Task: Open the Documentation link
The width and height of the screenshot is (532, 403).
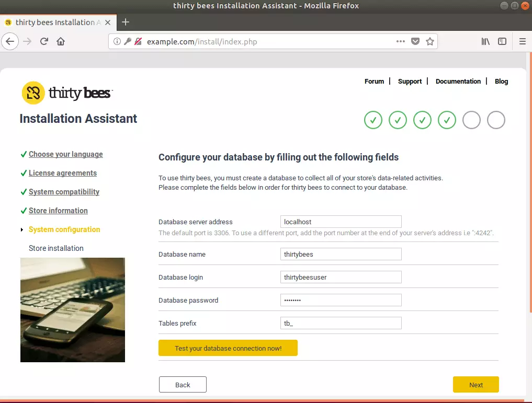Action: (458, 82)
